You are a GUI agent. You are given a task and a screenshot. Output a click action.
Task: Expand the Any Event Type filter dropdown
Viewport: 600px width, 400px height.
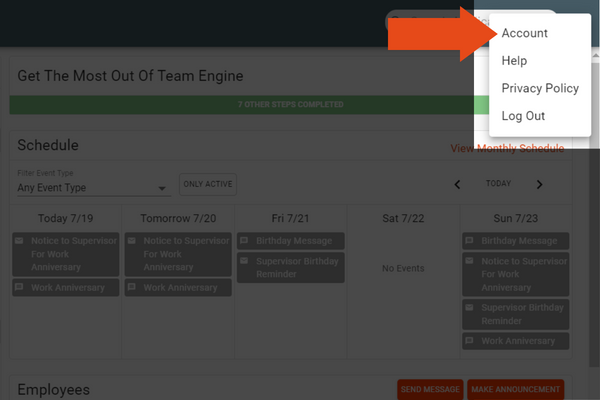94,188
